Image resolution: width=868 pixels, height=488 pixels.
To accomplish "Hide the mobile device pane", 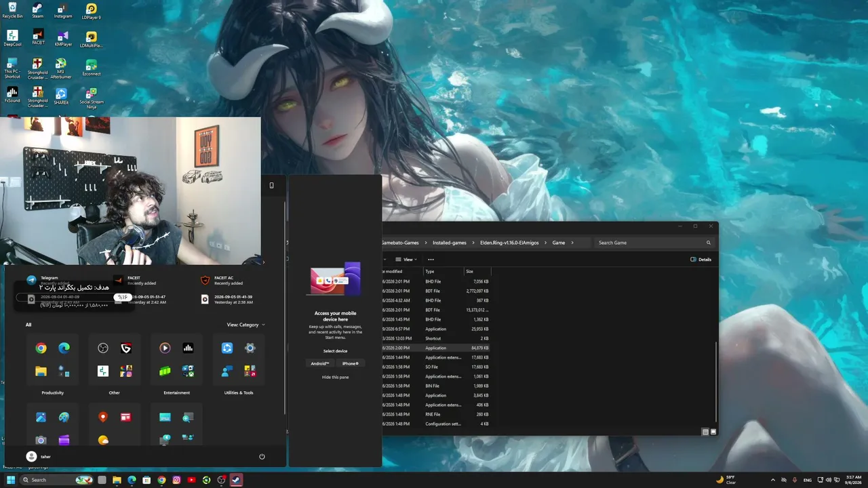I will (335, 377).
